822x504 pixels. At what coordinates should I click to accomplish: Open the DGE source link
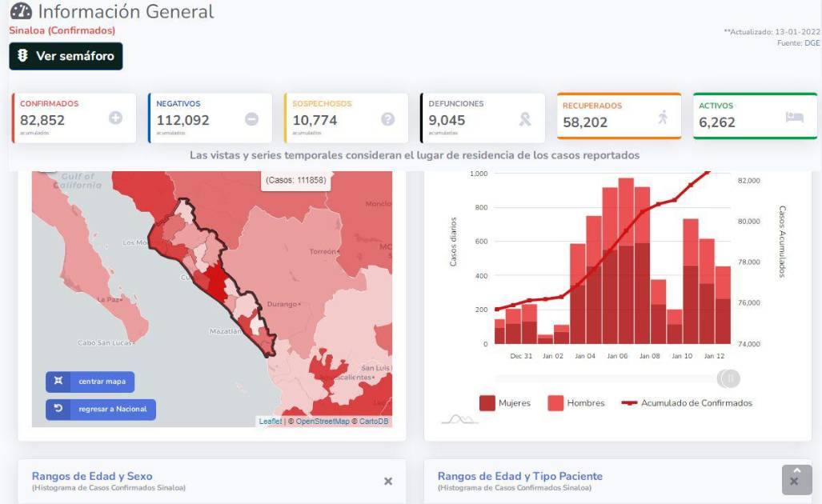pos(812,43)
